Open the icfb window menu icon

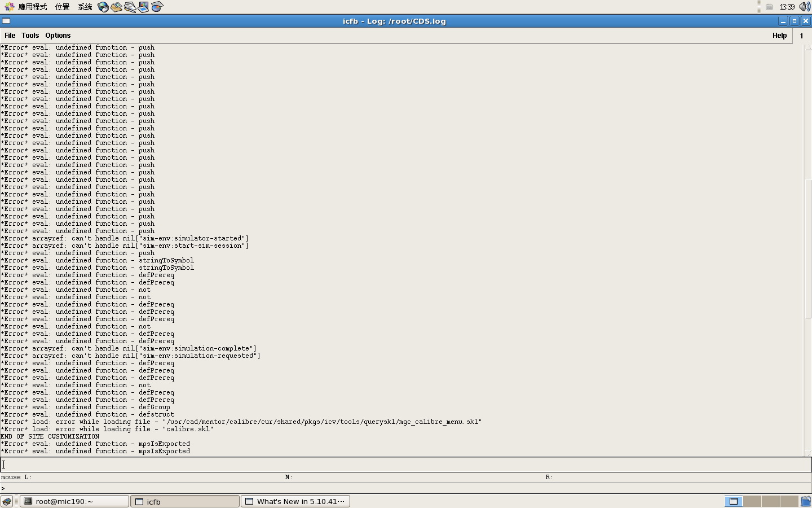pyautogui.click(x=6, y=21)
